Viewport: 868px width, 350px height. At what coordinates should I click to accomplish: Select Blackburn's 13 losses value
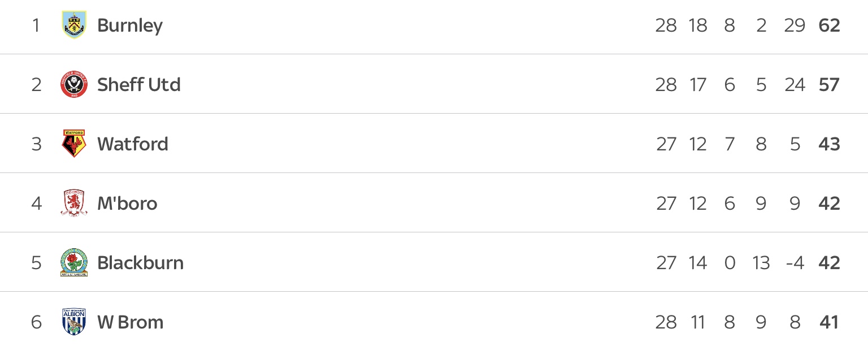coord(761,263)
